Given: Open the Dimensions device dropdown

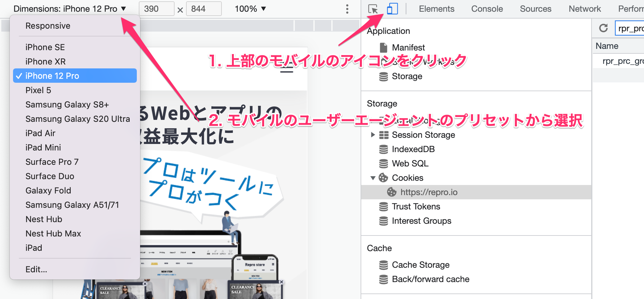Looking at the screenshot, I should [x=70, y=9].
